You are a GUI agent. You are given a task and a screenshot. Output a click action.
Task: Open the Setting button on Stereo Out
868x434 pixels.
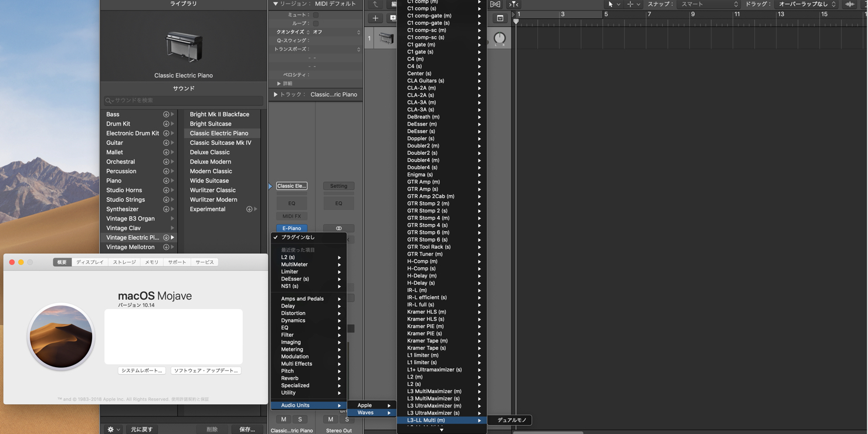[x=338, y=186]
